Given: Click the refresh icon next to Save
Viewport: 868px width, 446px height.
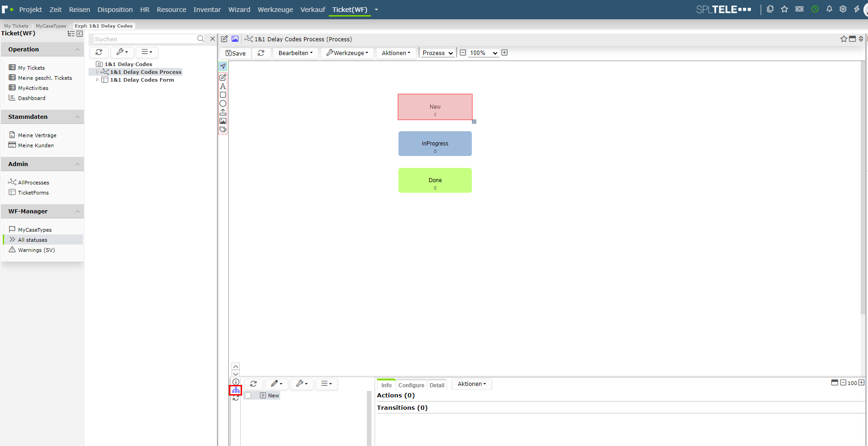Looking at the screenshot, I should 261,53.
